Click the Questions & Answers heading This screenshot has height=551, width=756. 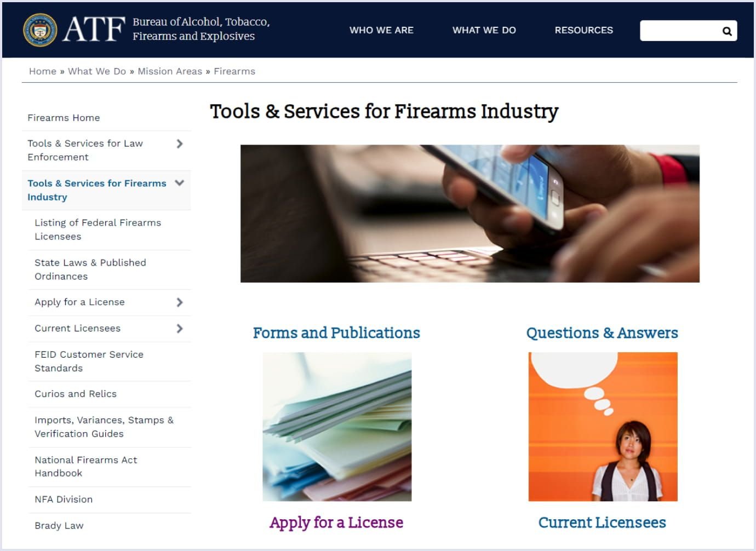(602, 333)
